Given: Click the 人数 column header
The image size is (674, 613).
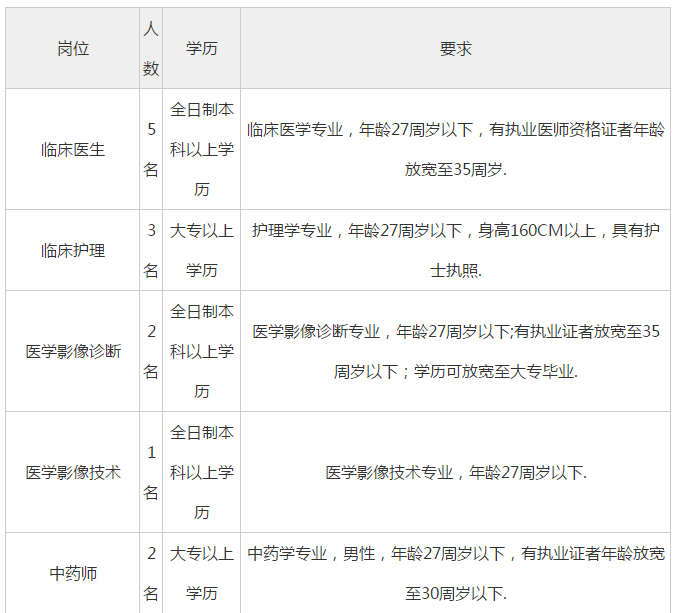Looking at the screenshot, I should 151,48.
